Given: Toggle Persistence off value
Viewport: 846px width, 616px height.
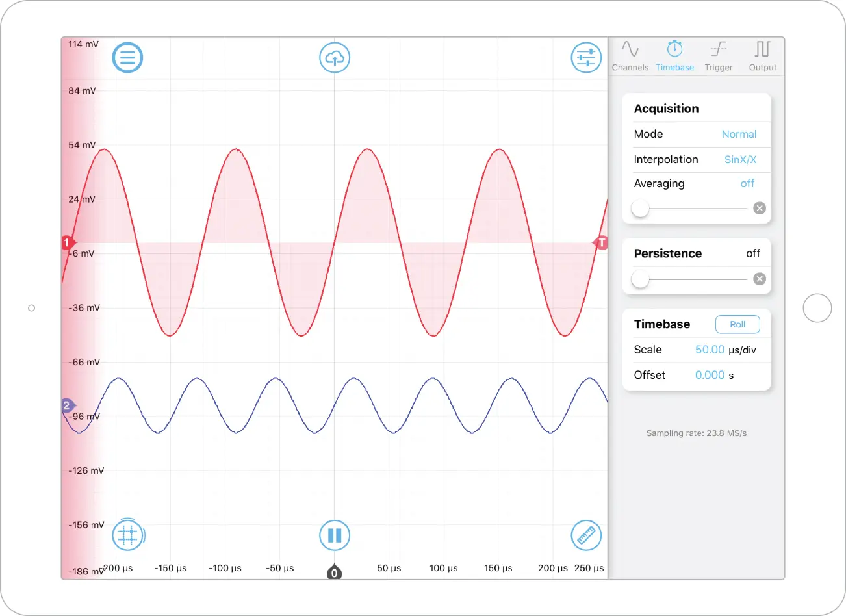Looking at the screenshot, I should (x=752, y=253).
